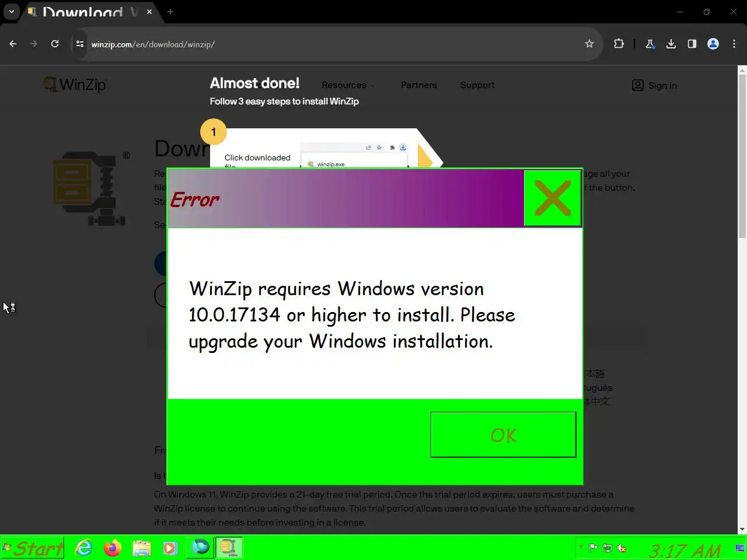Image resolution: width=747 pixels, height=560 pixels.
Task: Click the muted volume tray icon
Action: click(622, 548)
